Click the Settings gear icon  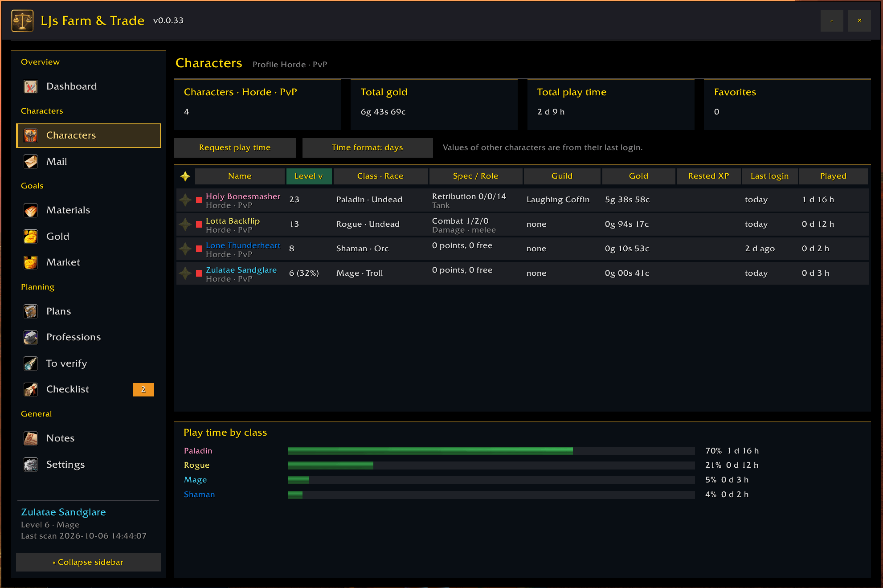pos(31,465)
